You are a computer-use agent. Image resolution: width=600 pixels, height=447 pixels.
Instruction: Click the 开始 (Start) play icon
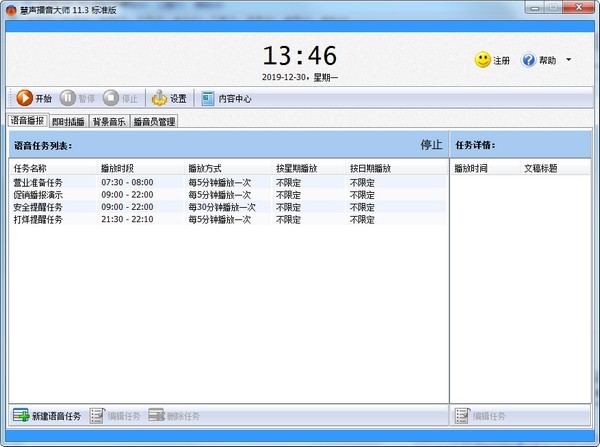point(25,98)
